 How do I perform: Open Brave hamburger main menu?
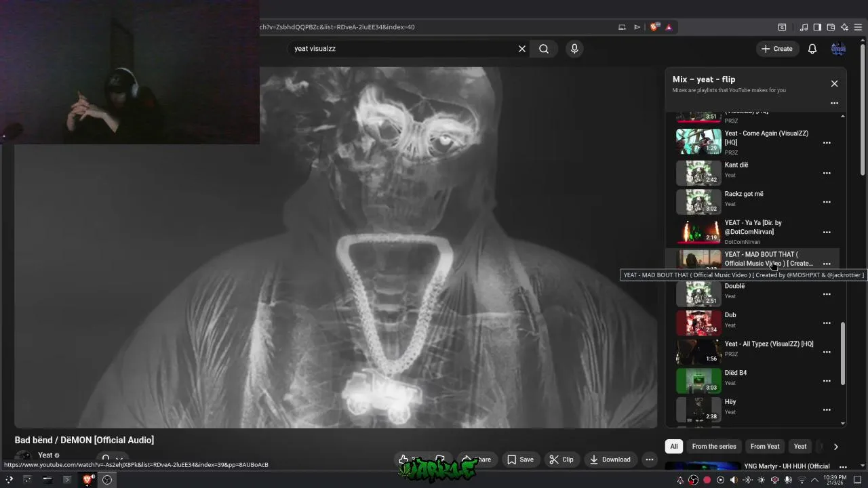click(x=858, y=27)
